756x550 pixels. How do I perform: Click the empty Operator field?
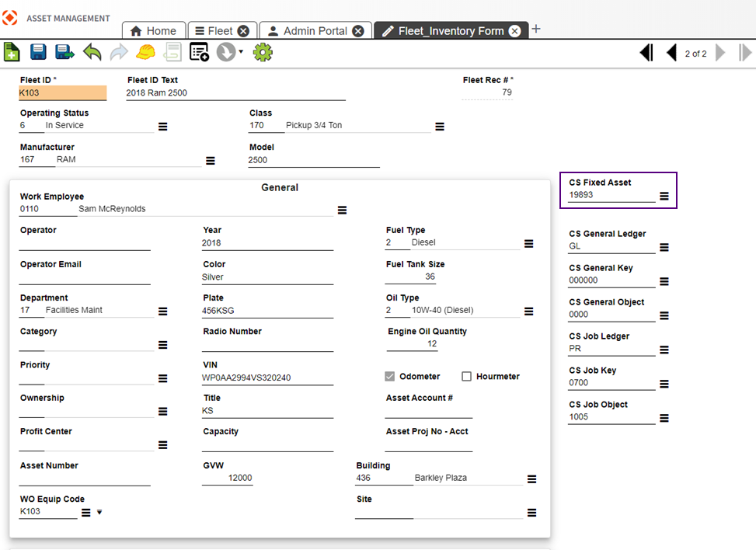[85, 243]
